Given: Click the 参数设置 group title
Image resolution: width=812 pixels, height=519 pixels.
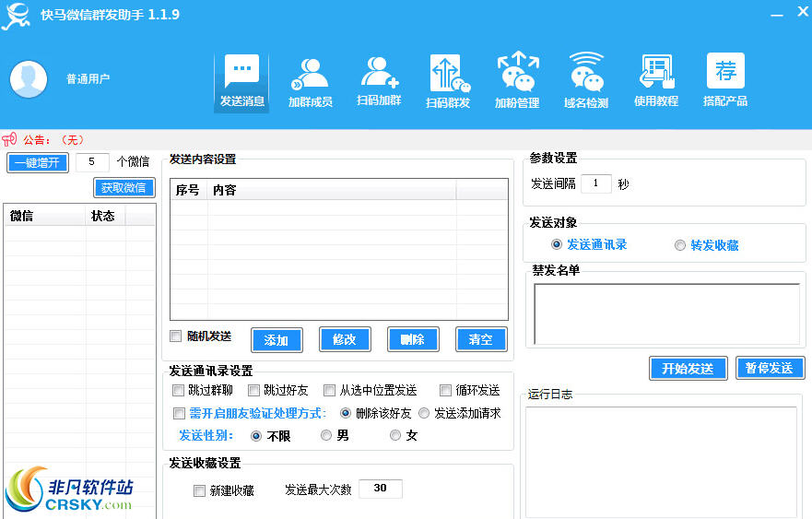Looking at the screenshot, I should pos(553,158).
